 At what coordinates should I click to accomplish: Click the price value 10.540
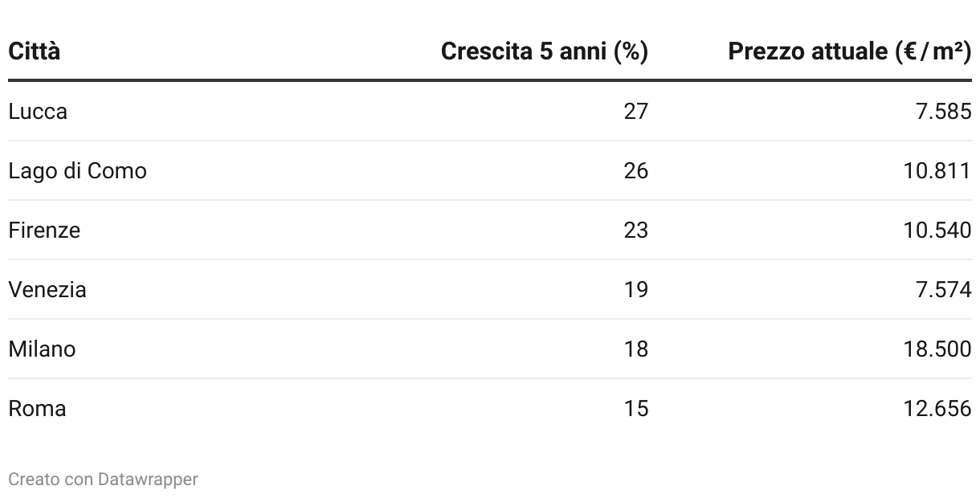[937, 230]
